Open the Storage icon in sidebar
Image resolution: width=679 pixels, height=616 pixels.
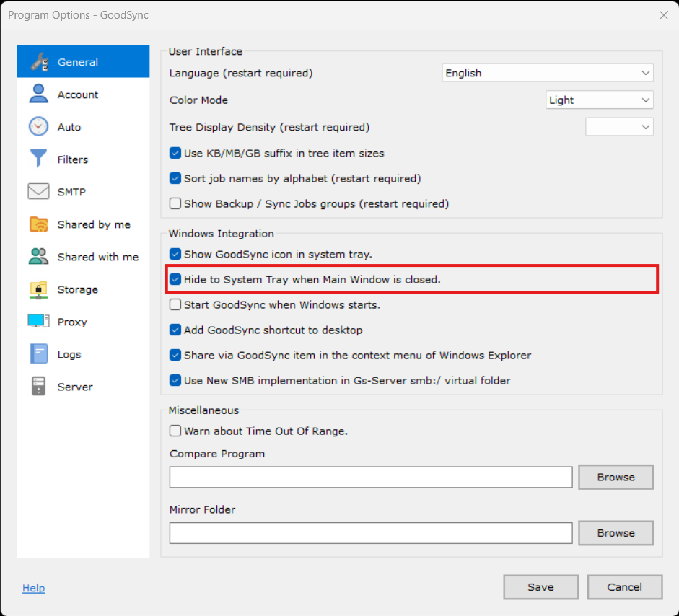[x=38, y=289]
